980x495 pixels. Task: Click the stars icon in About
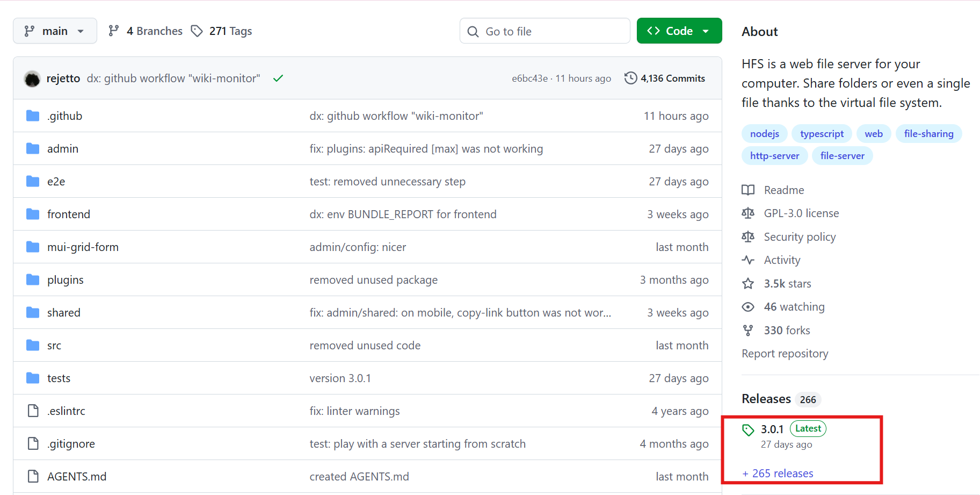point(748,284)
